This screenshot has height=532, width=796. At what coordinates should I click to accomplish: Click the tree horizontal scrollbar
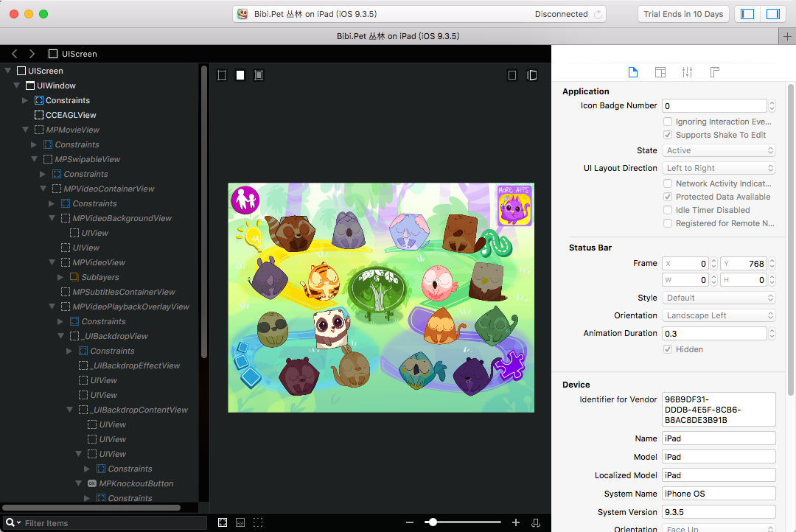click(91, 508)
